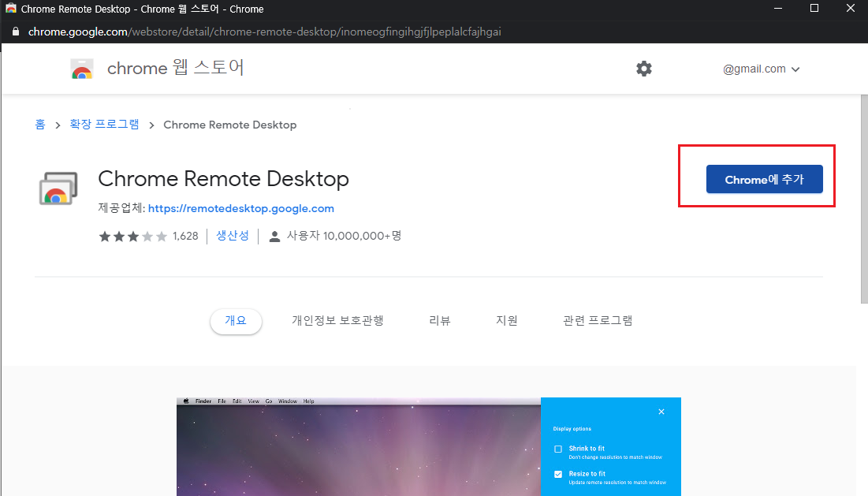Image resolution: width=868 pixels, height=496 pixels.
Task: Go to the 홈 breadcrumb link
Action: pyautogui.click(x=40, y=125)
